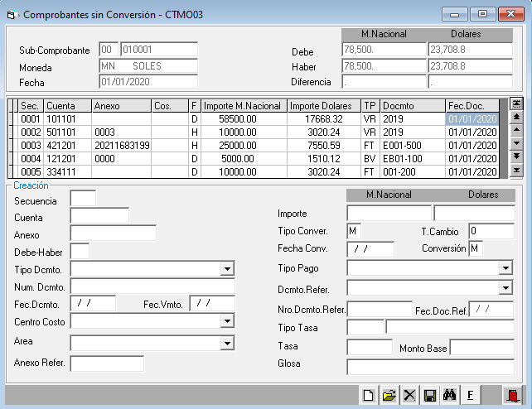Click the Importe Dolares column header
This screenshot has height=409, width=532.
pyautogui.click(x=323, y=106)
